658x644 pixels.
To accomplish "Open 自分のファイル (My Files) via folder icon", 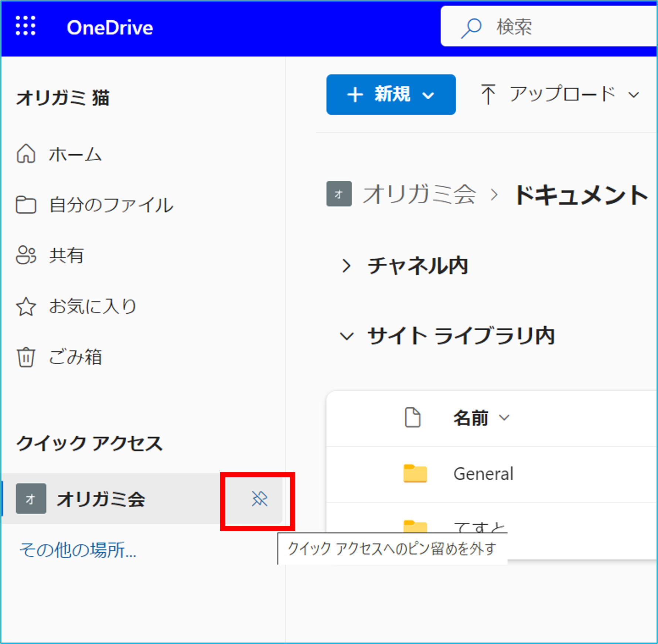I will [25, 205].
